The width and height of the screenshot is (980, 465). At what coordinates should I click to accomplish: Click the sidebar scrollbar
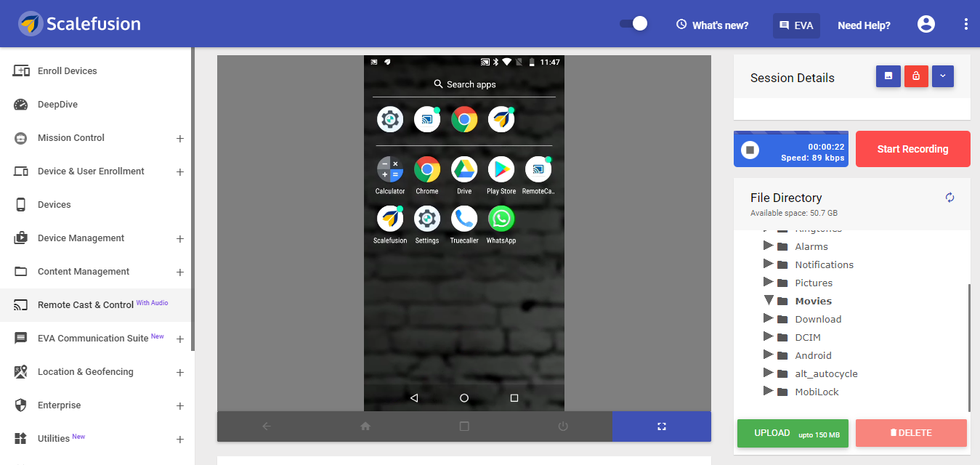193,199
